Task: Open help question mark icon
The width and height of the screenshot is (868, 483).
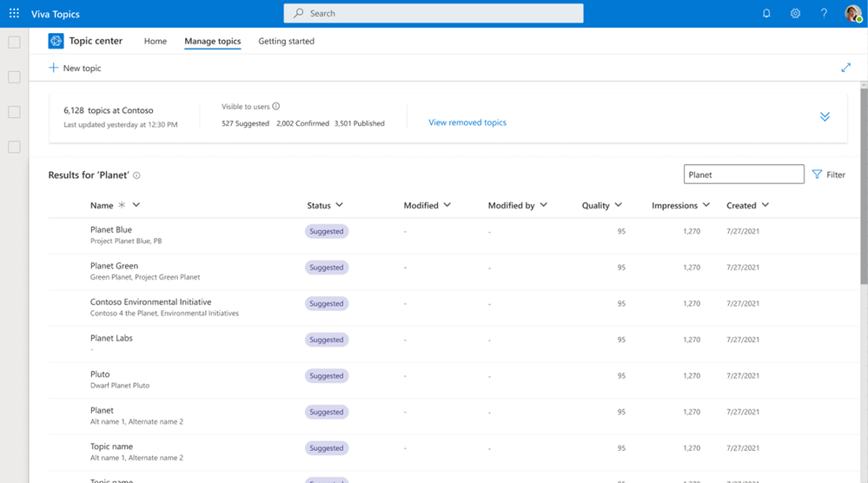Action: pyautogui.click(x=824, y=13)
